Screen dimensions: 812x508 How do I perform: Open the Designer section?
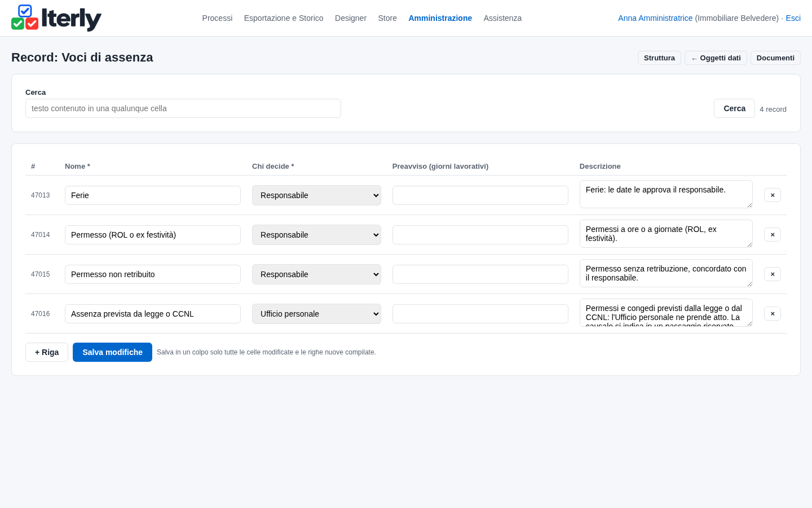tap(351, 18)
